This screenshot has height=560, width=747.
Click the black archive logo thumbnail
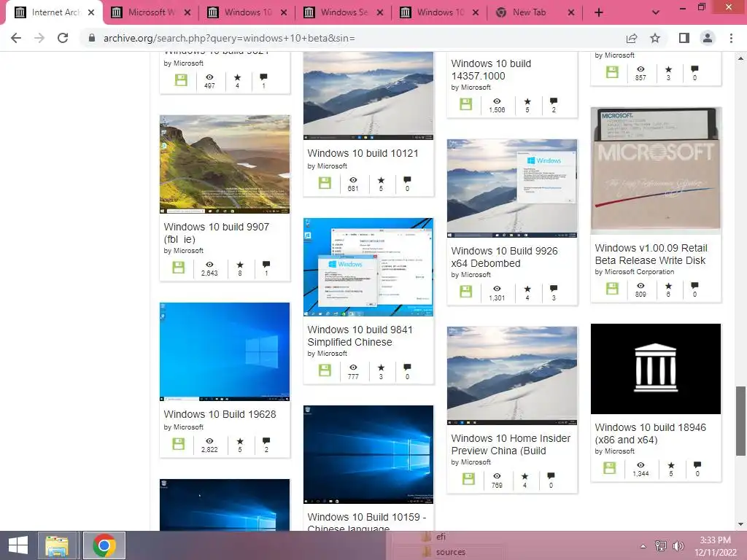[656, 368]
